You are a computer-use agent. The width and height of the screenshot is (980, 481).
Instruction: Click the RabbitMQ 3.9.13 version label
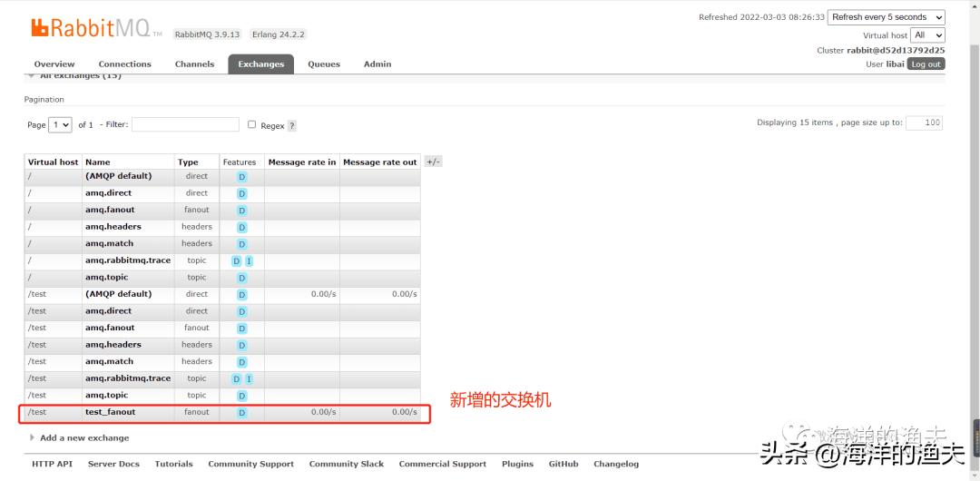(208, 34)
